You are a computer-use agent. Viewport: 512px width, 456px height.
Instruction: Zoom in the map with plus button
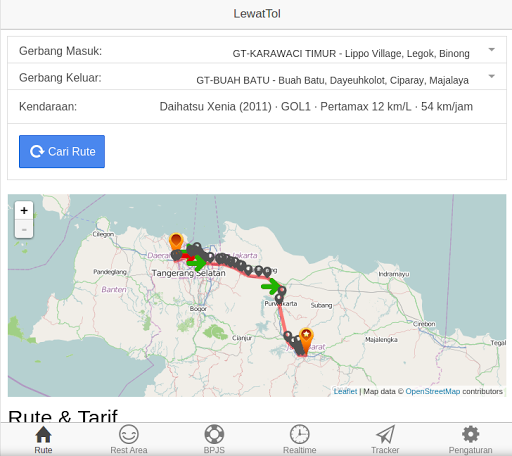click(24, 210)
